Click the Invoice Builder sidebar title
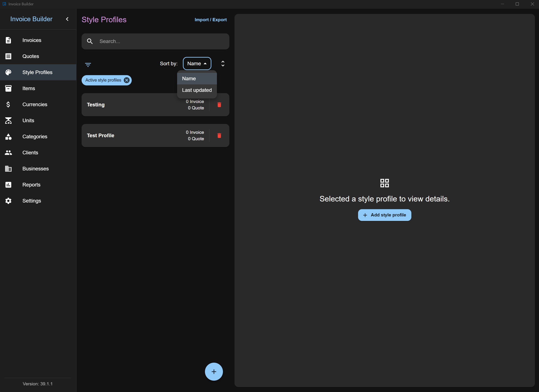The width and height of the screenshot is (539, 392). click(31, 19)
